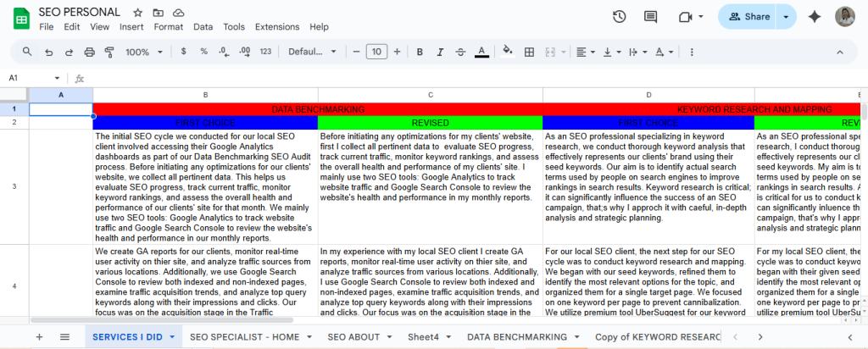
Task: Expand the font family dropdown
Action: point(311,52)
